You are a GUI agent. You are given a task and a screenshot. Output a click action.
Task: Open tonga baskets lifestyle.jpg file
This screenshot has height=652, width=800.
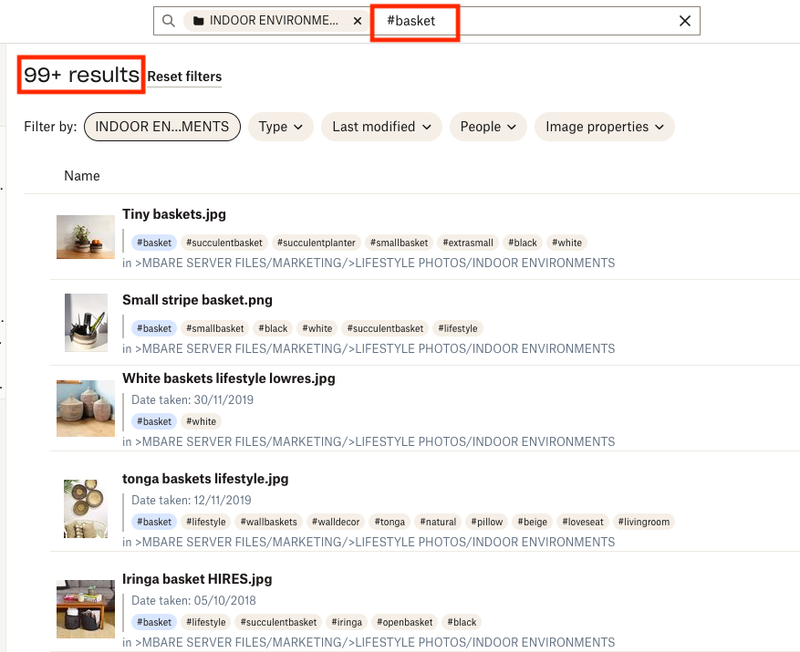(206, 479)
